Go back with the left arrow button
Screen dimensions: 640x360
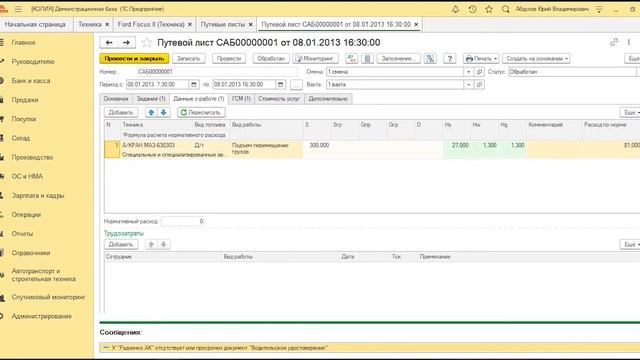[x=109, y=42]
